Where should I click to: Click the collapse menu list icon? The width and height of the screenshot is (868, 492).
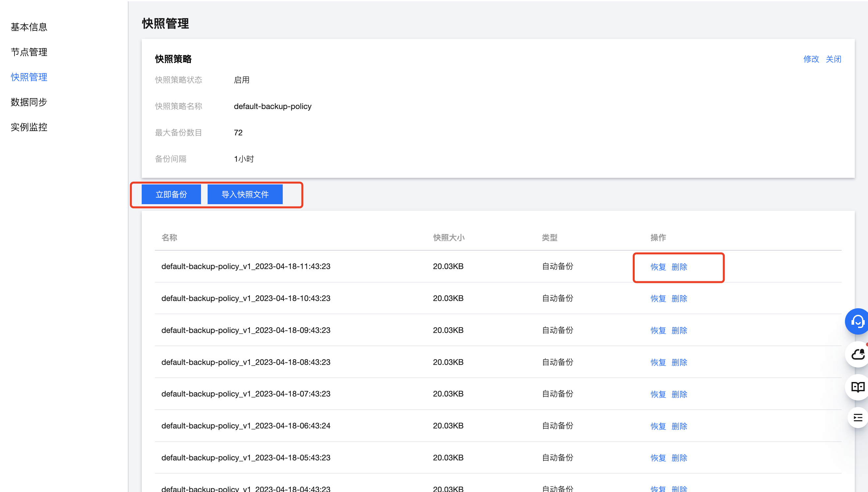(x=857, y=418)
